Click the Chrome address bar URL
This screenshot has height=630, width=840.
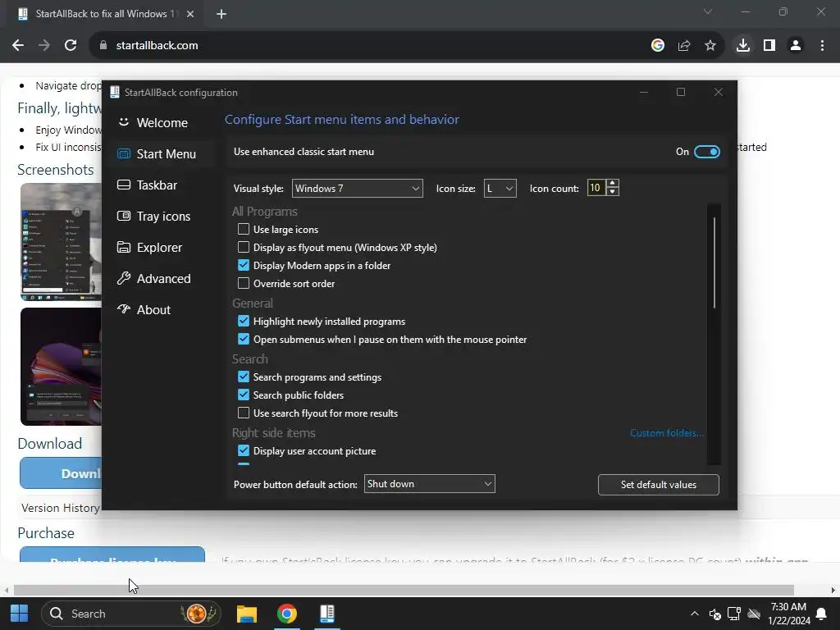coord(157,46)
